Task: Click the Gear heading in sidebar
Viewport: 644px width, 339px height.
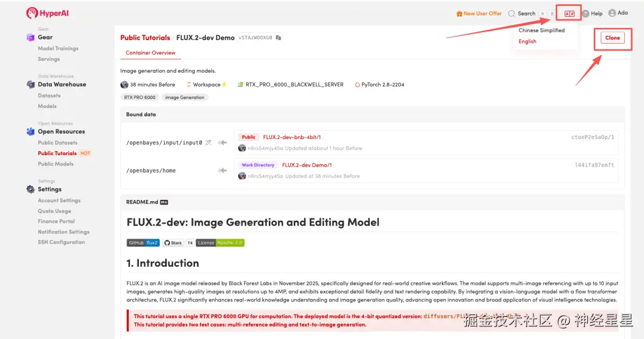Action: tap(45, 38)
